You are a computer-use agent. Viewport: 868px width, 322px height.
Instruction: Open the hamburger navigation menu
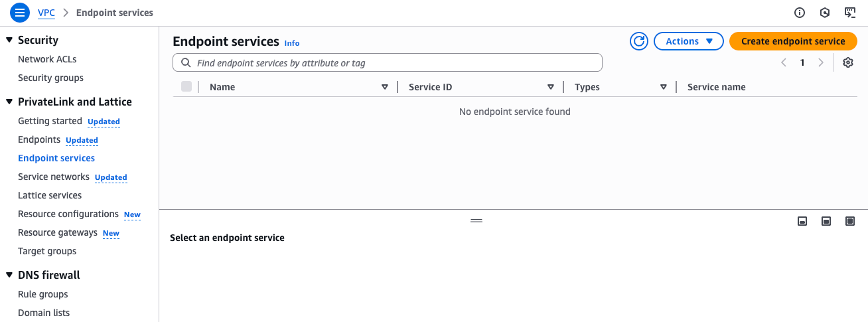pyautogui.click(x=20, y=13)
